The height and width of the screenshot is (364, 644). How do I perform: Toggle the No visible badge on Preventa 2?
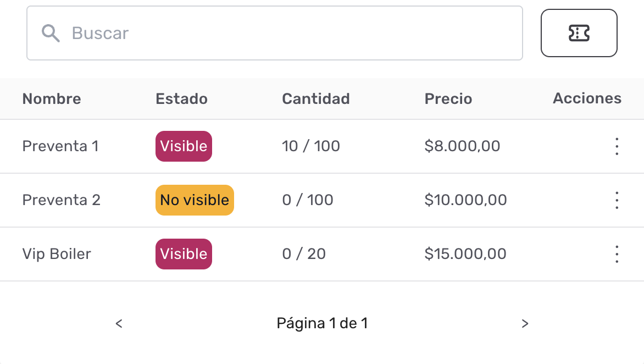point(195,200)
